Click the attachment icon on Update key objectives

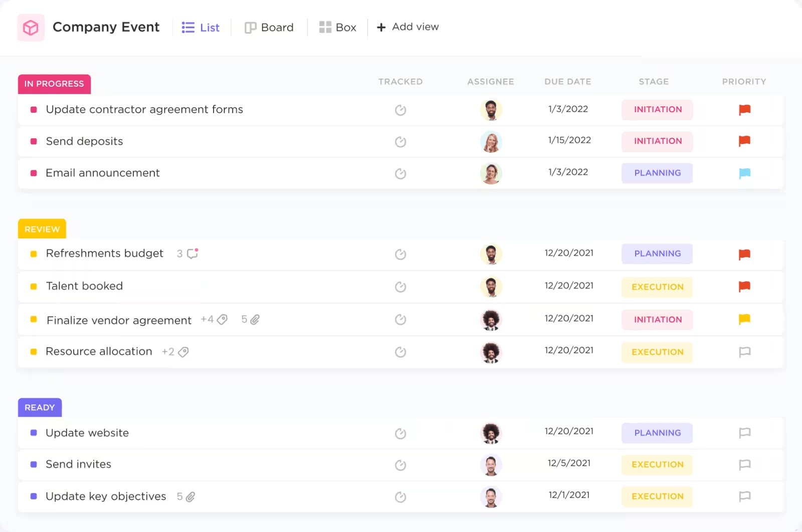(x=189, y=496)
